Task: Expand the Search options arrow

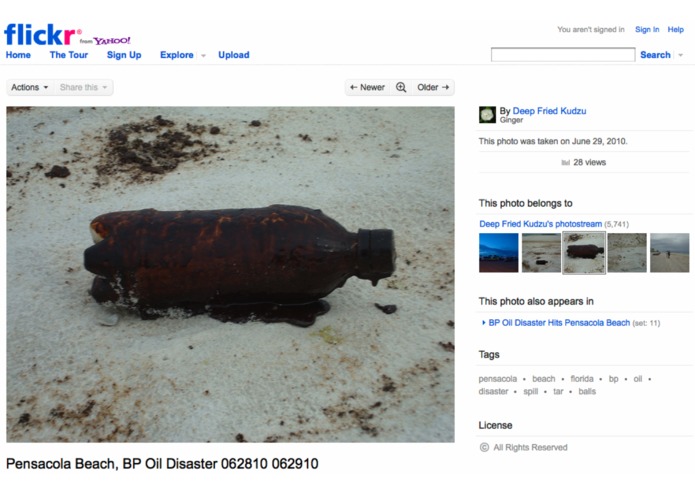Action: pos(680,55)
